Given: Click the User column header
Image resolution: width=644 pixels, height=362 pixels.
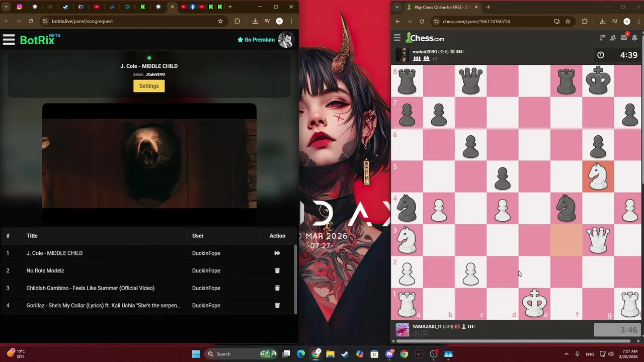Looking at the screenshot, I should tap(198, 236).
